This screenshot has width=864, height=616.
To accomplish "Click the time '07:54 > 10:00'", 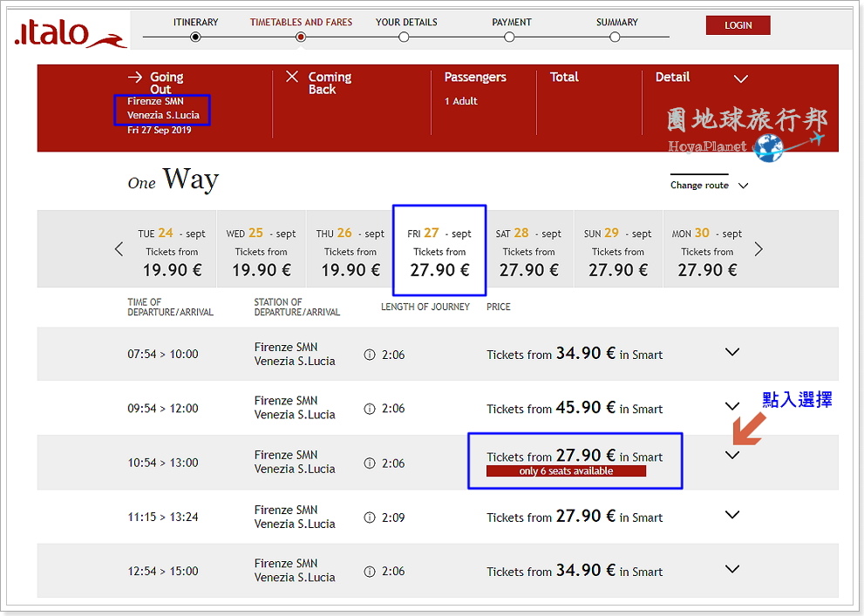I will click(x=162, y=354).
